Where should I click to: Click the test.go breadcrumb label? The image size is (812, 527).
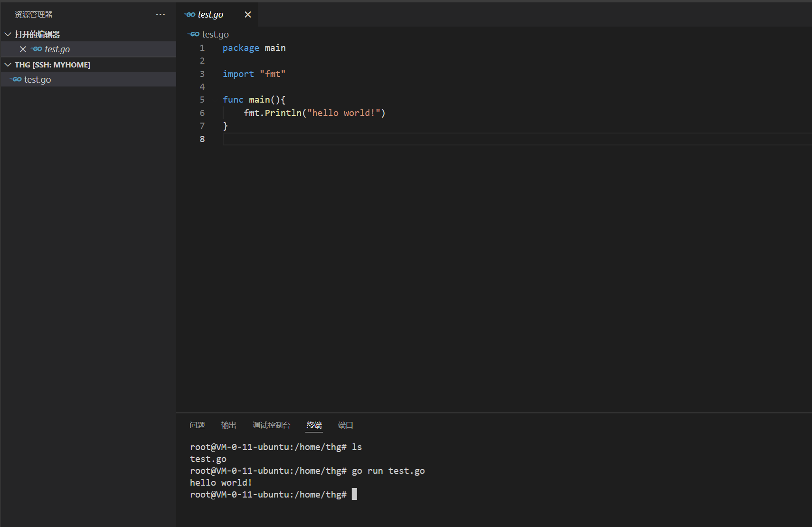point(215,34)
